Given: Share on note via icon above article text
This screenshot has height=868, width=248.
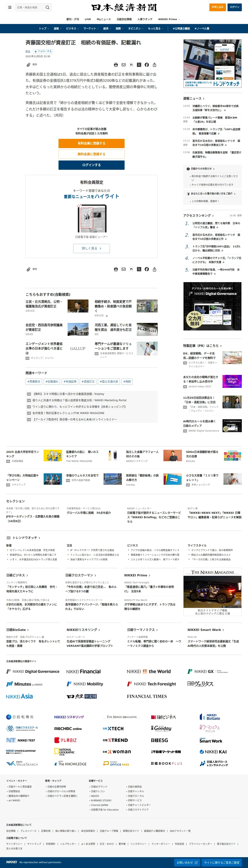Looking at the screenshot, I should click(131, 65).
